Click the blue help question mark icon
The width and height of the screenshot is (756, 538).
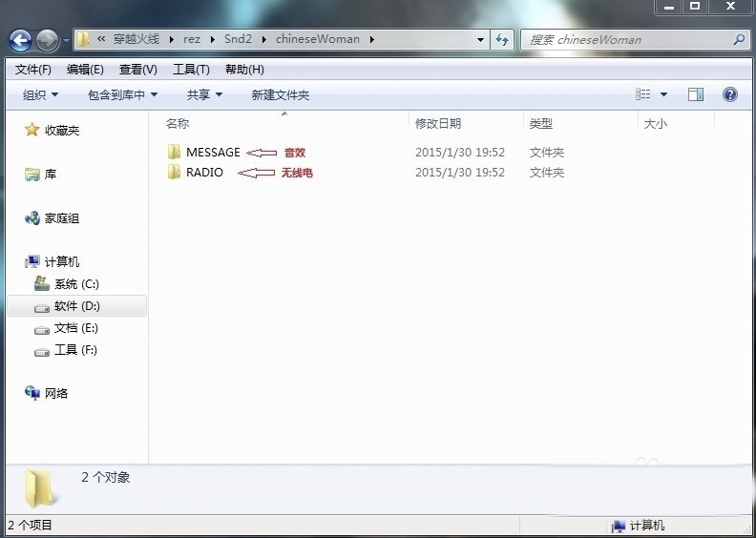coord(730,93)
